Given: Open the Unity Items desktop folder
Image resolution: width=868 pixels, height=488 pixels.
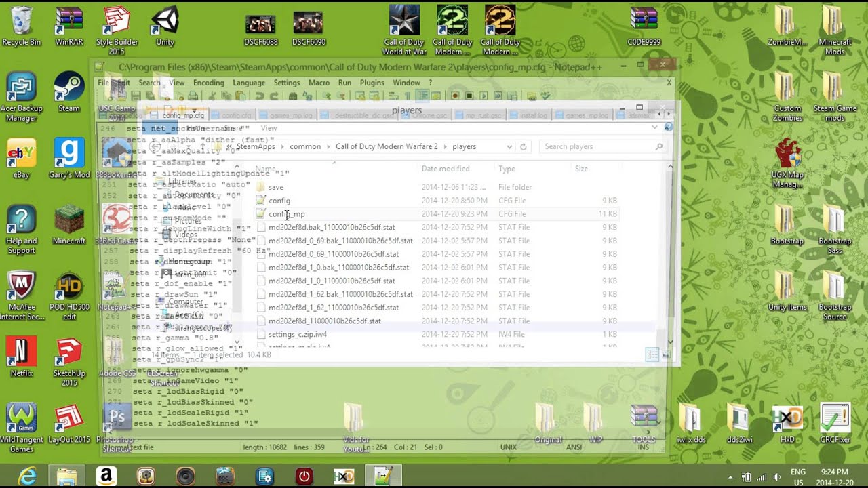Looking at the screenshot, I should pyautogui.click(x=787, y=291).
